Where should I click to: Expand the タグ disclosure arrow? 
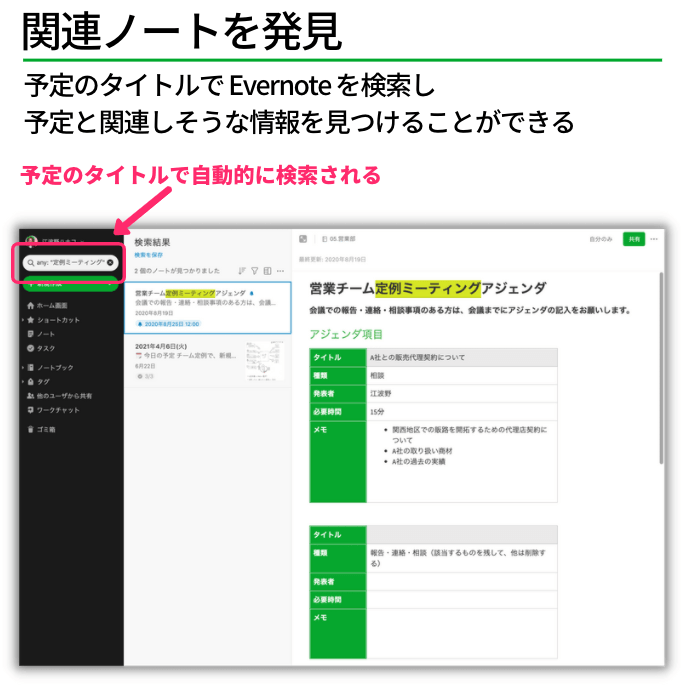coord(23,381)
